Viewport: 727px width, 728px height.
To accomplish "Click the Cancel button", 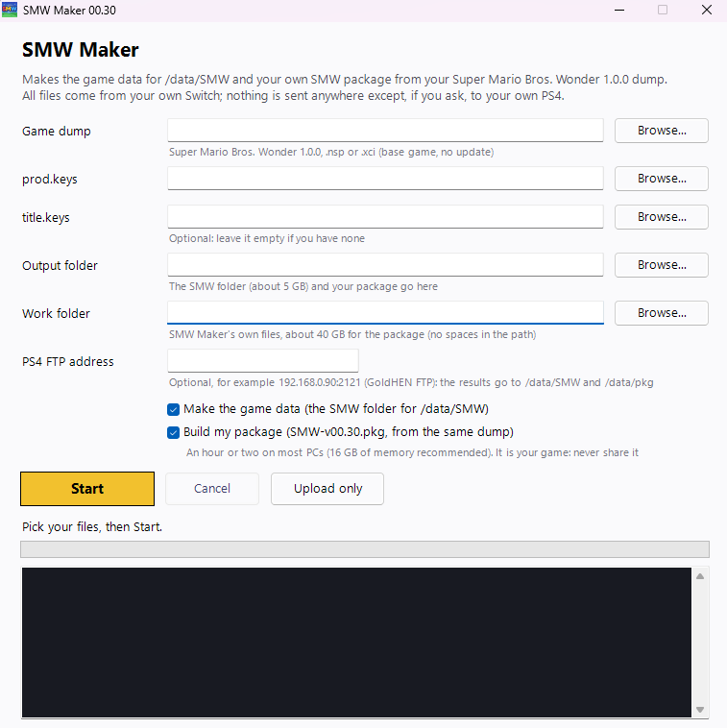I will 212,489.
